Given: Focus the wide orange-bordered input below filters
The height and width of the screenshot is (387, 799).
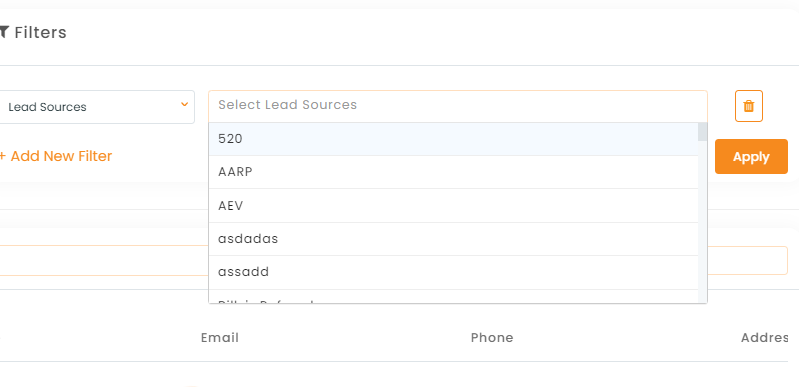Looking at the screenshot, I should 394,261.
